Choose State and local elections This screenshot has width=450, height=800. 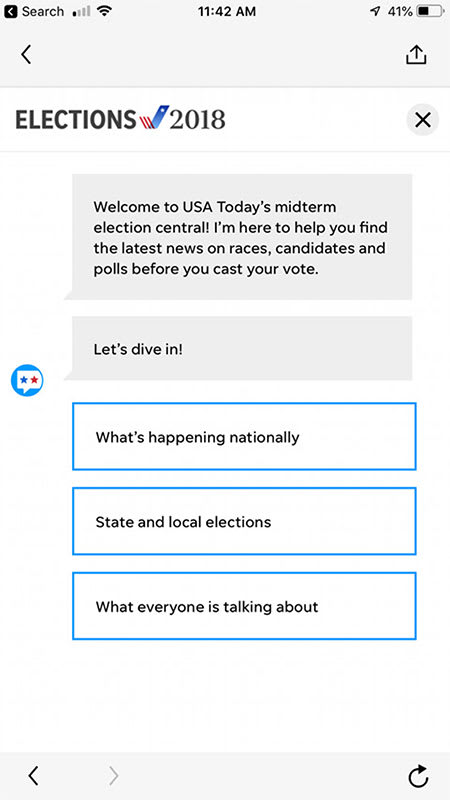[244, 521]
